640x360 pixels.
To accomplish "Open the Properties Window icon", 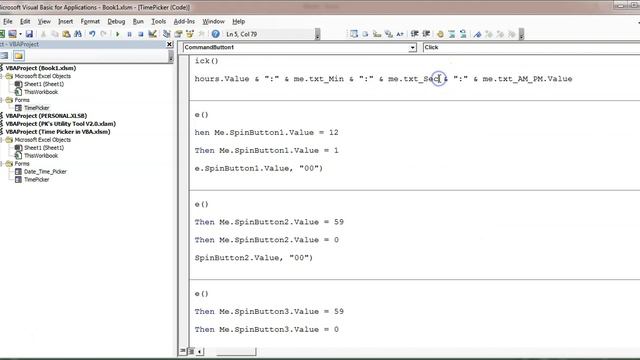I will (x=178, y=34).
